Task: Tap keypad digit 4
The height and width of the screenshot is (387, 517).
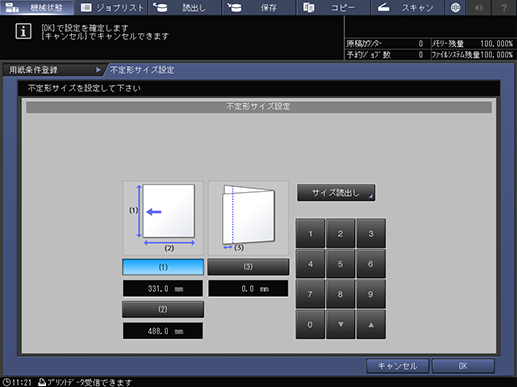Action: click(310, 264)
